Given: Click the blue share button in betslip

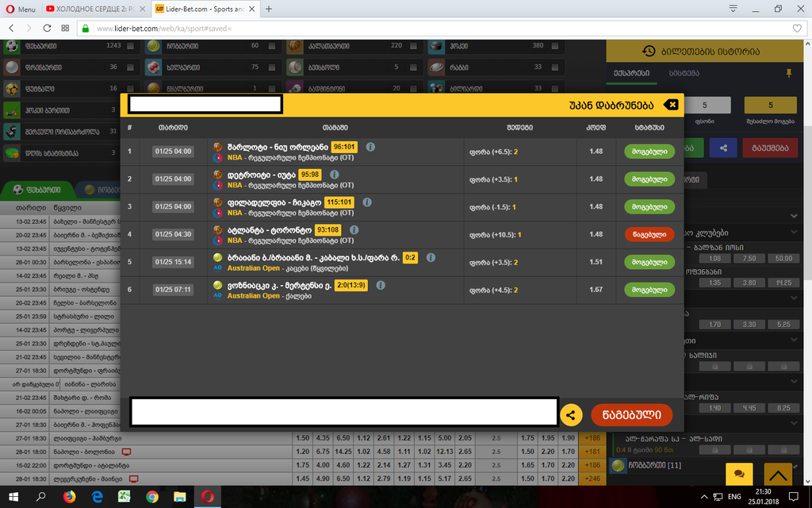Looking at the screenshot, I should (x=723, y=148).
